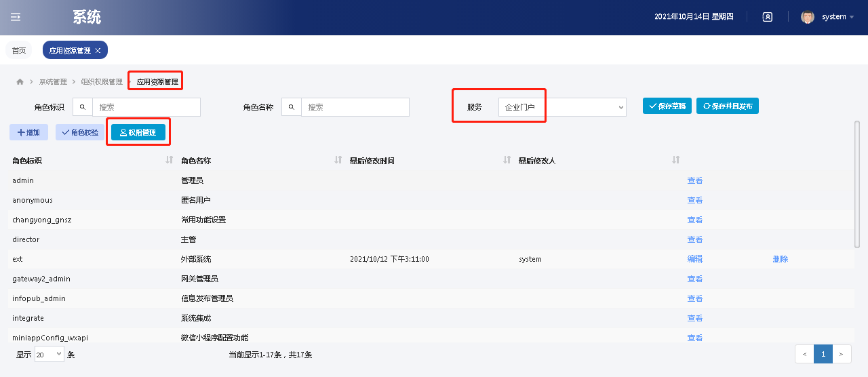Click 编辑 link for the ext role
Image resolution: width=868 pixels, height=377 pixels.
[x=694, y=259]
